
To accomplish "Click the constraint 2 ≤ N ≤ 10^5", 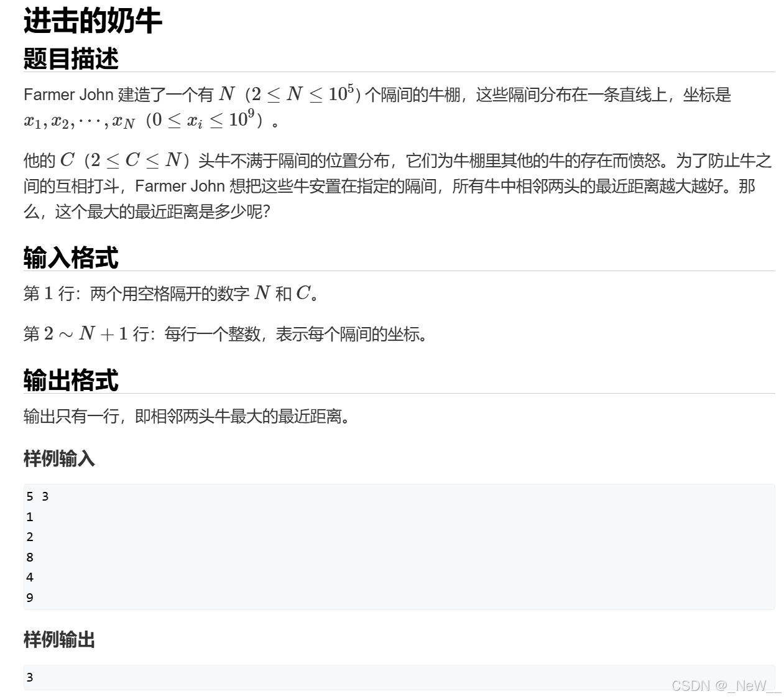I will click(x=303, y=94).
